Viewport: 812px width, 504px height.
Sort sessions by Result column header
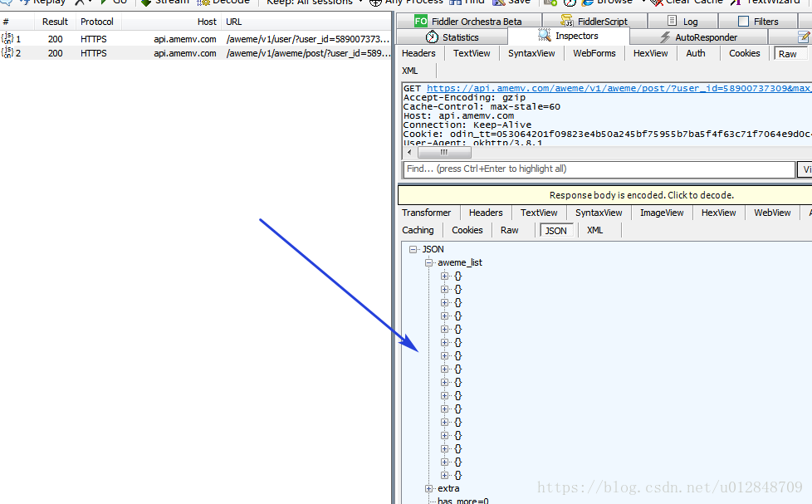tap(55, 22)
